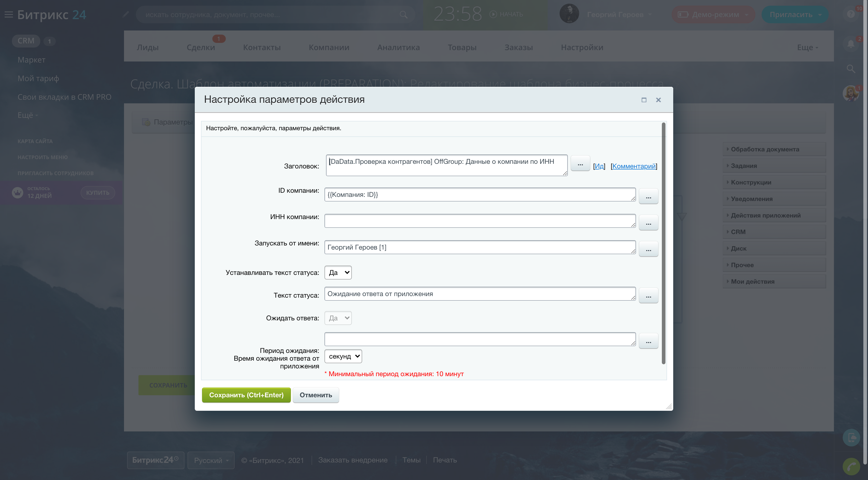868x480 pixels.
Task: Click the search magnifier in top search bar
Action: tap(403, 15)
